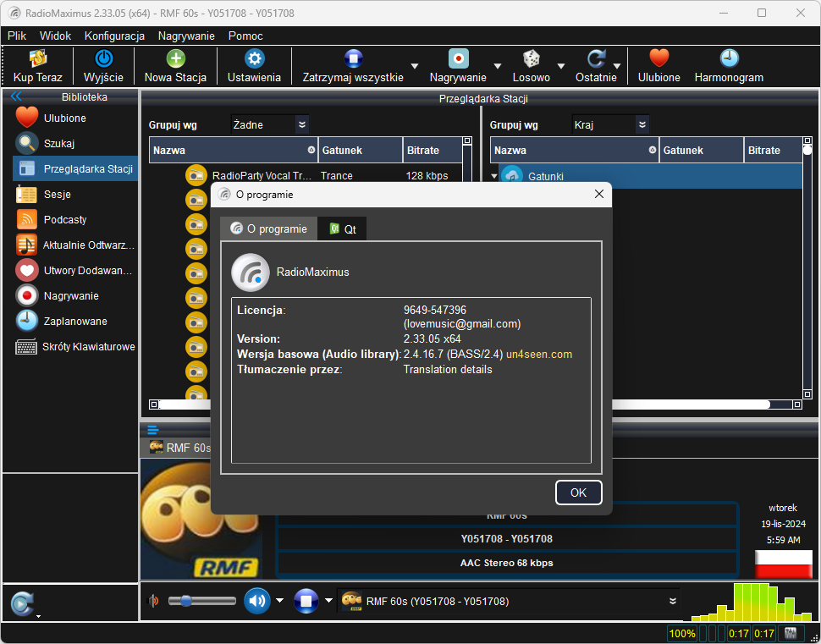
Task: Open the Ostatnie dropdown arrow
Action: click(x=617, y=66)
